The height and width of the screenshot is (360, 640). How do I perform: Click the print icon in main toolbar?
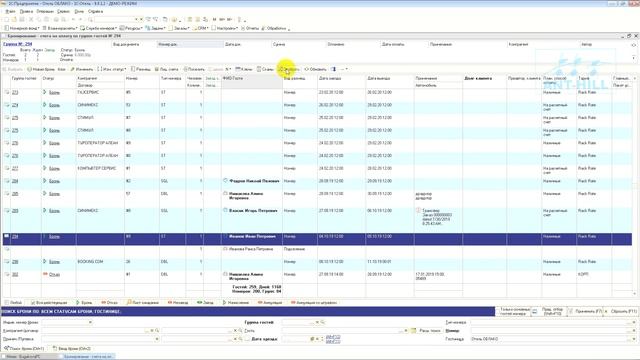click(56, 19)
